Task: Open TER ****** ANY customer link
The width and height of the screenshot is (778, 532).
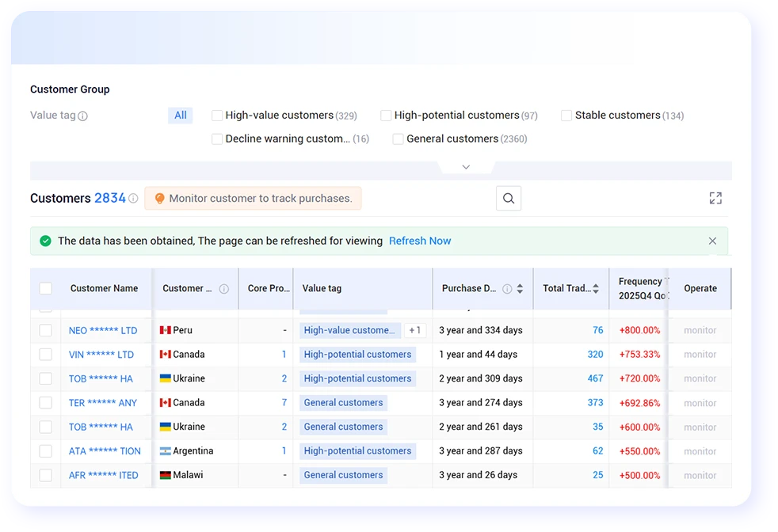Action: pos(103,403)
